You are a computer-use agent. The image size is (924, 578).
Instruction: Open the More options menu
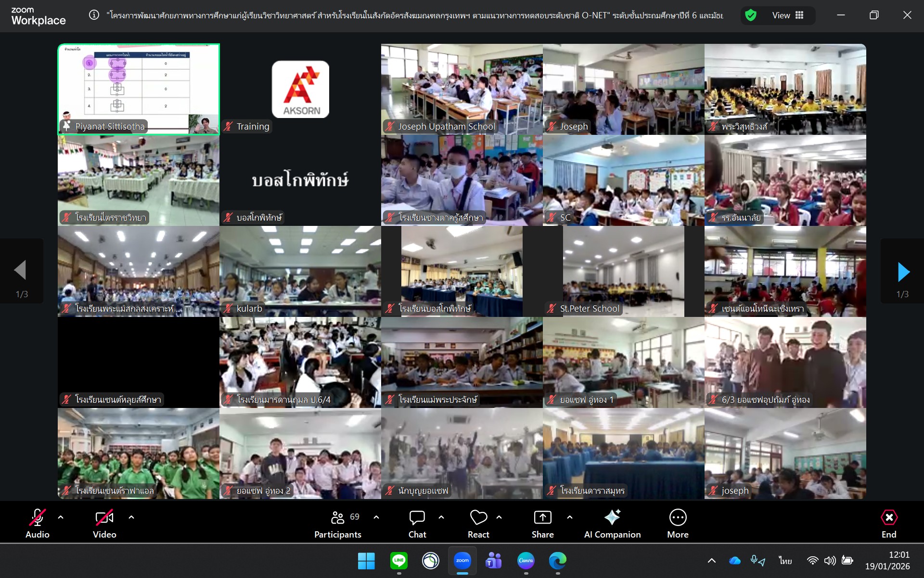click(678, 524)
